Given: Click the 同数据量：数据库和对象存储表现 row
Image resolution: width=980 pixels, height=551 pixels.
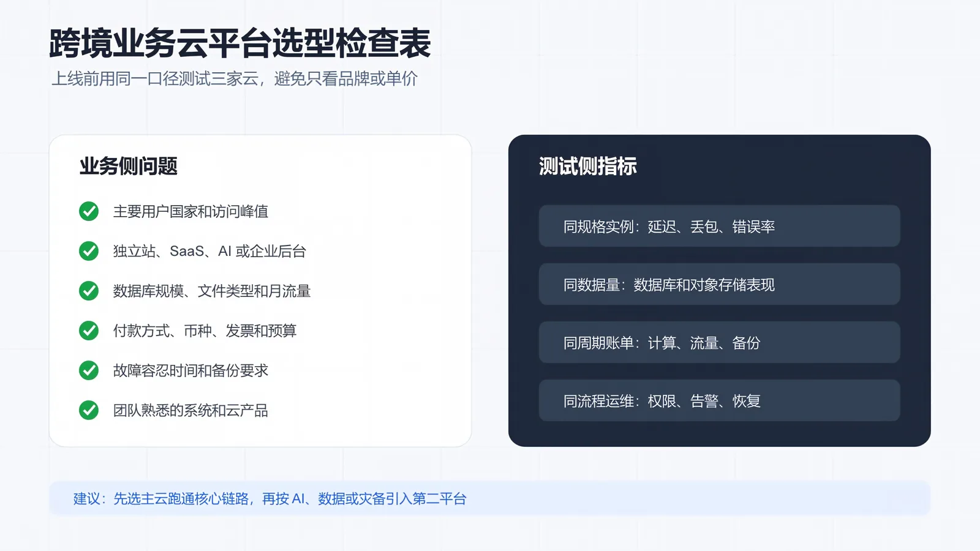Looking at the screenshot, I should click(720, 284).
